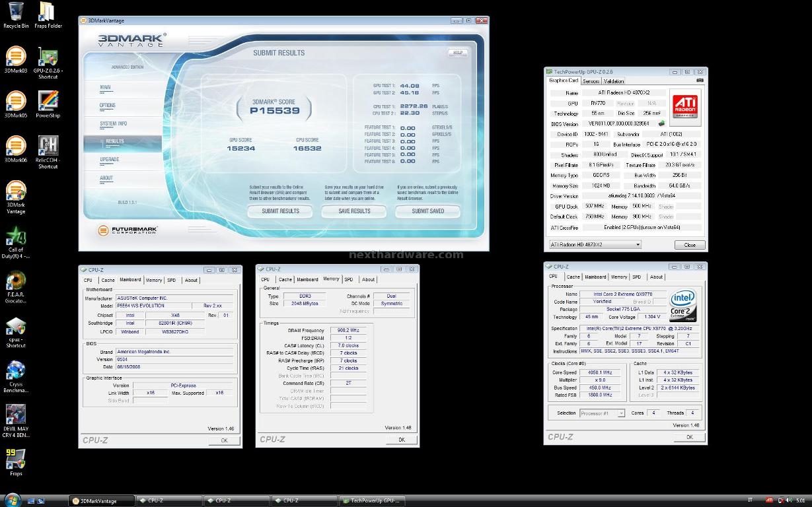Click the GPU score value 15234
Screen dimensions: 812x507
pos(240,149)
